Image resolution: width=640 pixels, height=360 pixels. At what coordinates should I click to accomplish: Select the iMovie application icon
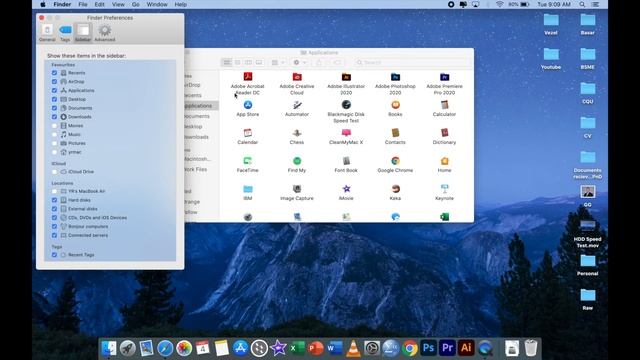pos(346,189)
